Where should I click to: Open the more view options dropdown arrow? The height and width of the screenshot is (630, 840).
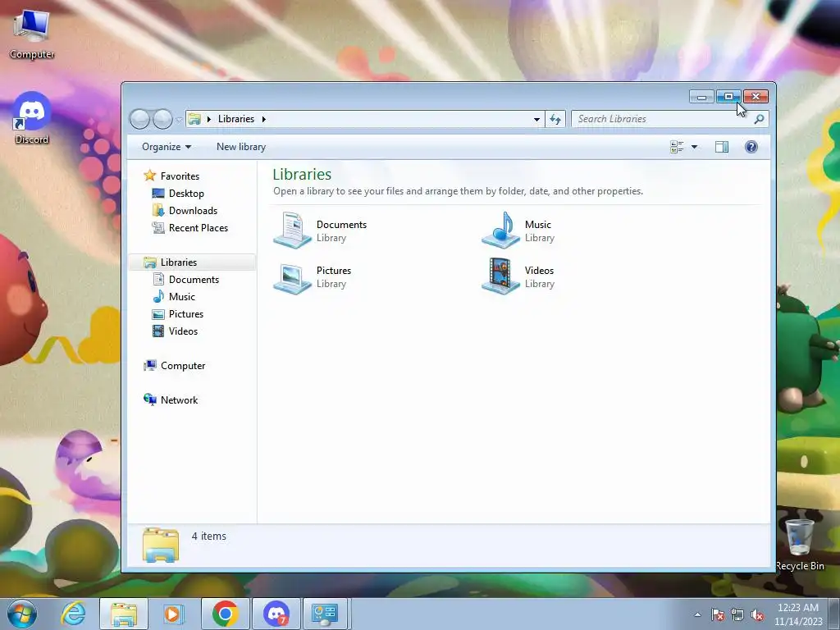tap(694, 147)
